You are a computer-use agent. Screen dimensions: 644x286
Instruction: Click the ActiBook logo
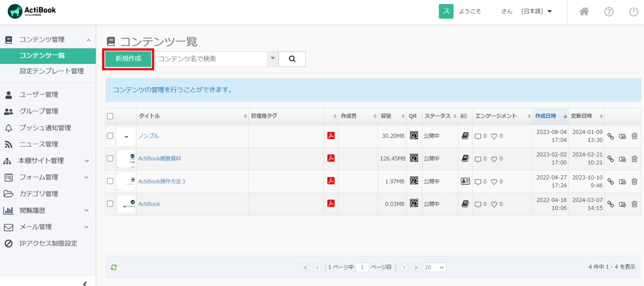pyautogui.click(x=32, y=11)
